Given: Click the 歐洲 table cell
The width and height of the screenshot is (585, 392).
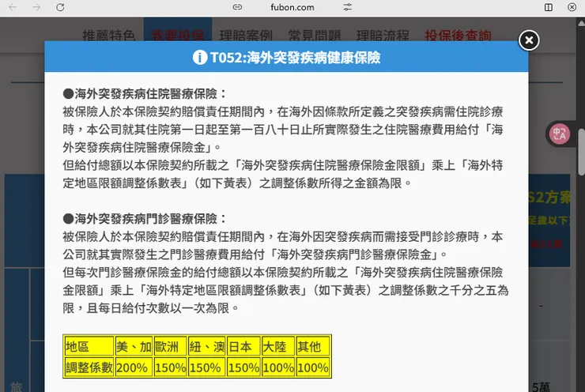Looking at the screenshot, I should [x=170, y=346].
